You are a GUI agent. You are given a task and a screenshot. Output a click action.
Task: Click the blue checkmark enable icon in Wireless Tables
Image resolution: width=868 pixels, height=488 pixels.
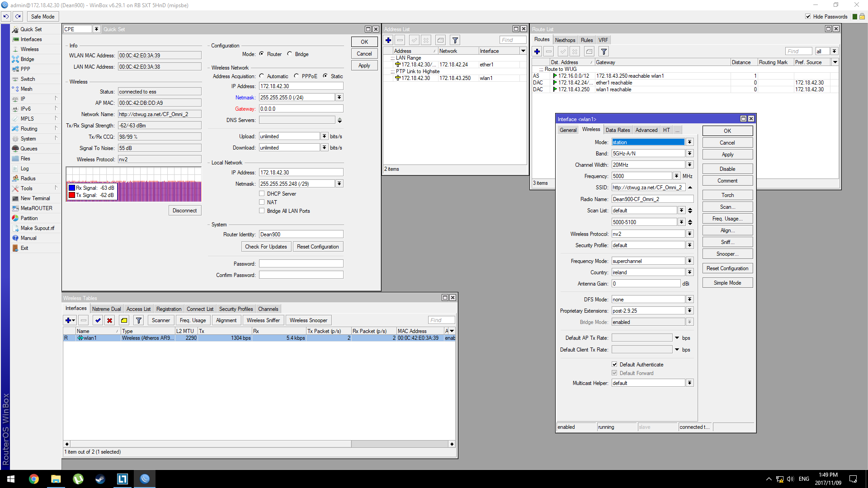click(98, 320)
